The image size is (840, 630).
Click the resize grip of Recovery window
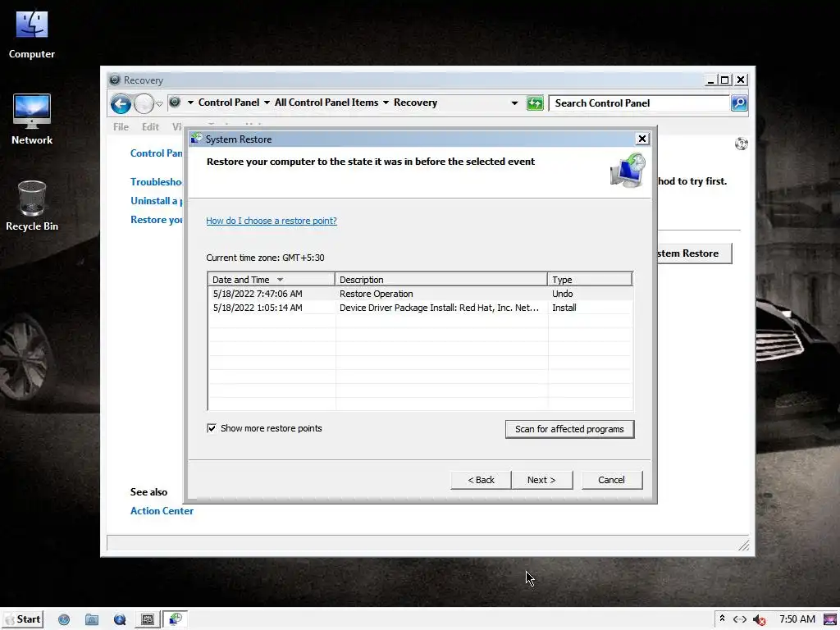(x=743, y=546)
